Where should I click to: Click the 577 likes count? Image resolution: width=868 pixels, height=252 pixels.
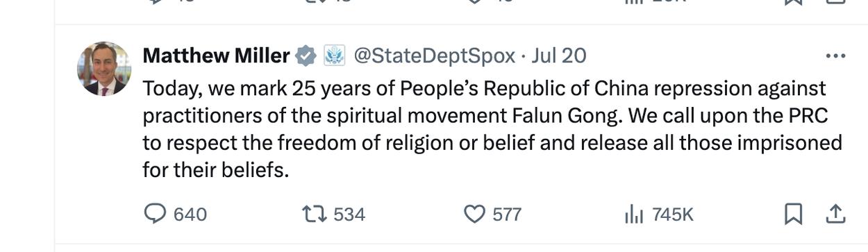[x=507, y=215]
